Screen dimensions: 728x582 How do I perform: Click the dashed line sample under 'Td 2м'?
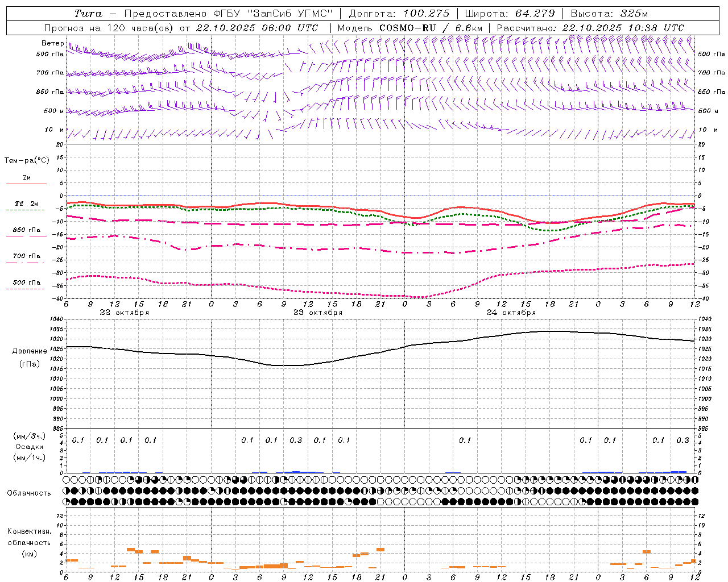pyautogui.click(x=25, y=210)
